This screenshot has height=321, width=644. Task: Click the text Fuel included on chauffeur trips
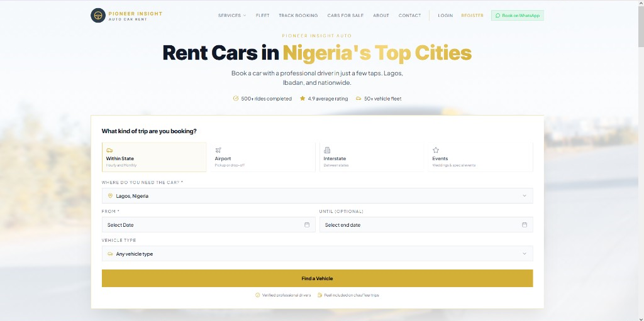click(352, 295)
